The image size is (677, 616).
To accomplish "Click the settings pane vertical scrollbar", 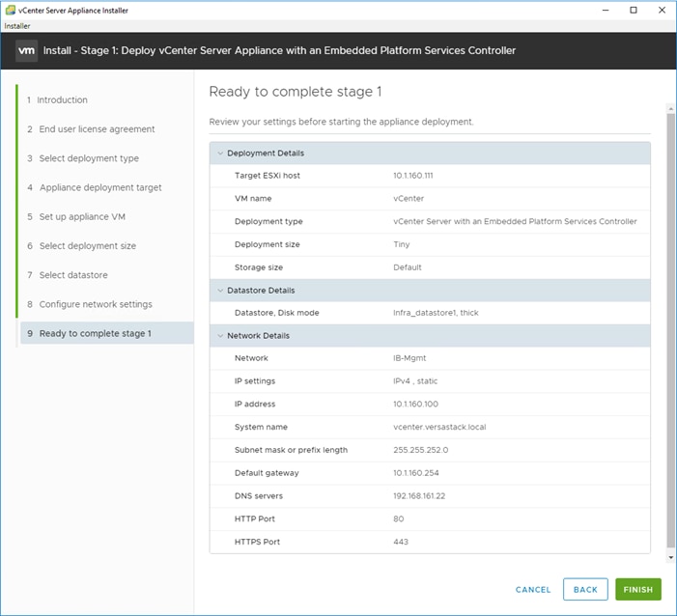I will click(x=670, y=330).
